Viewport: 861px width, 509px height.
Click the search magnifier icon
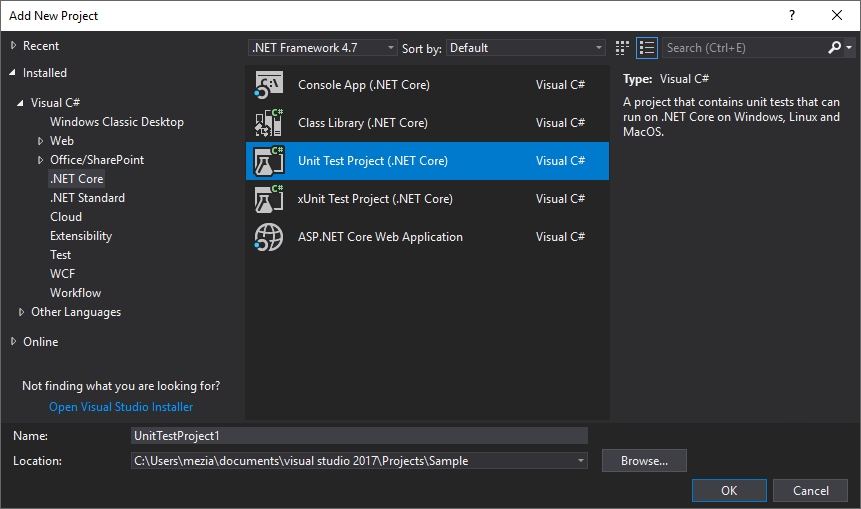[835, 47]
